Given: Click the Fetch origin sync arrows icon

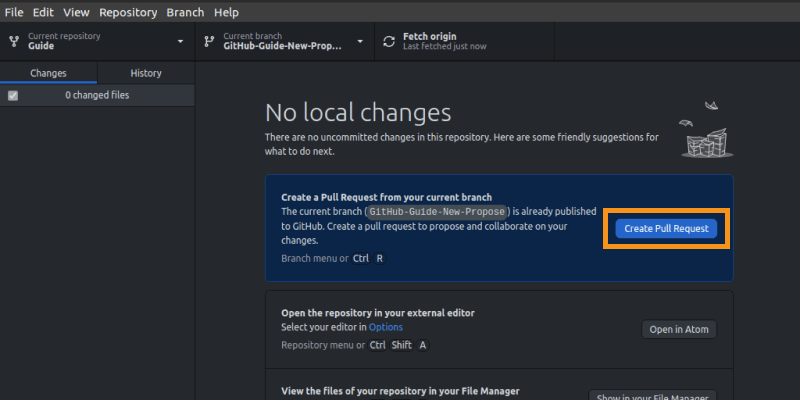Looking at the screenshot, I should (x=389, y=42).
